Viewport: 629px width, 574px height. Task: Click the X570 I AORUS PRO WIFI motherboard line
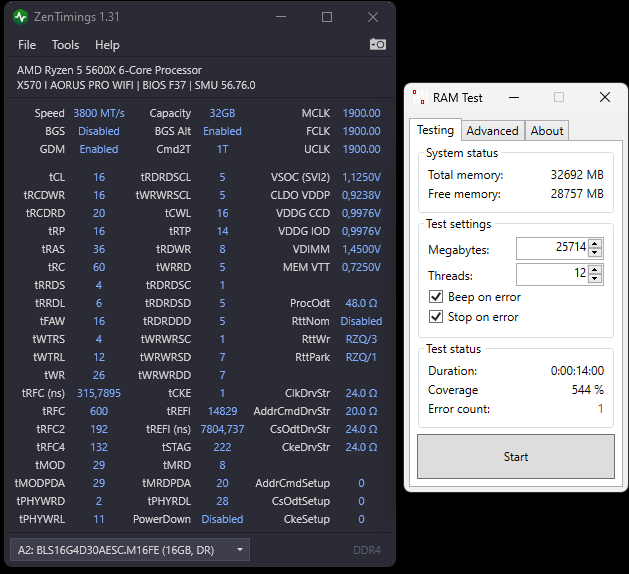pos(136,85)
